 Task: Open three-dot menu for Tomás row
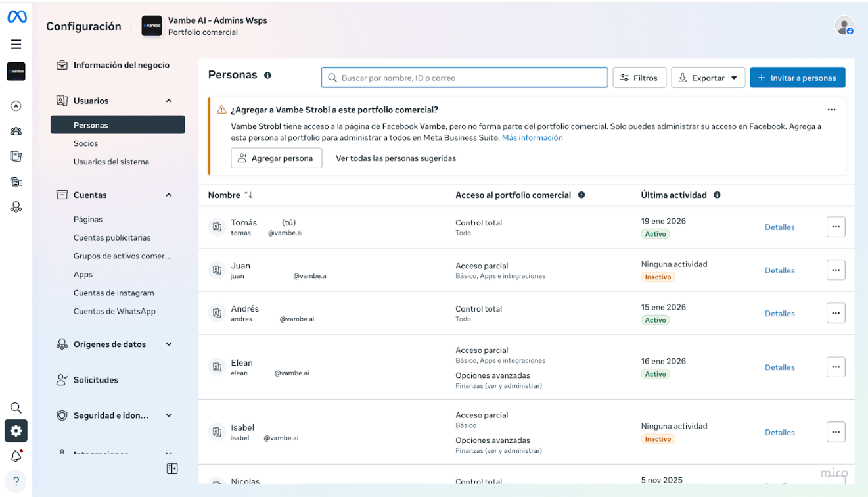click(835, 227)
